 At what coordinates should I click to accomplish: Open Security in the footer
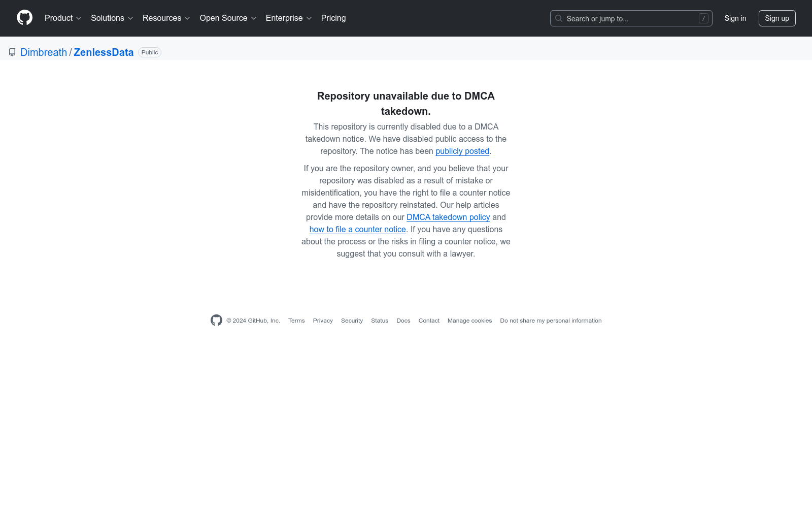coord(352,321)
